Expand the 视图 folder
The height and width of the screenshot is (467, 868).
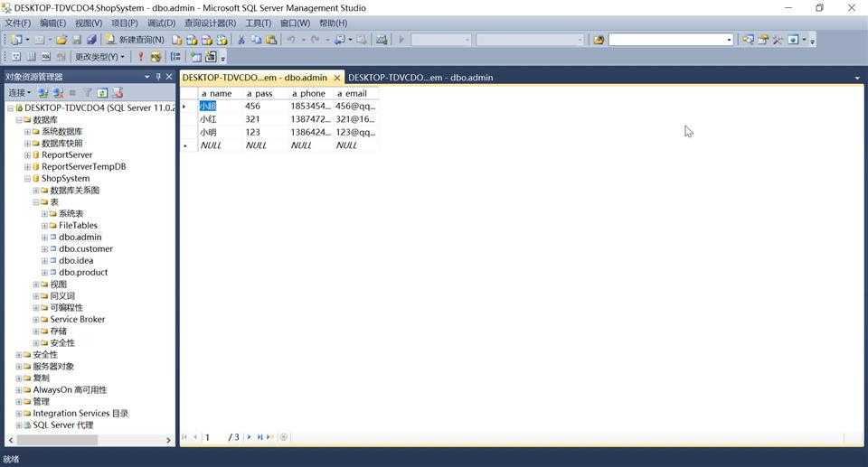36,285
